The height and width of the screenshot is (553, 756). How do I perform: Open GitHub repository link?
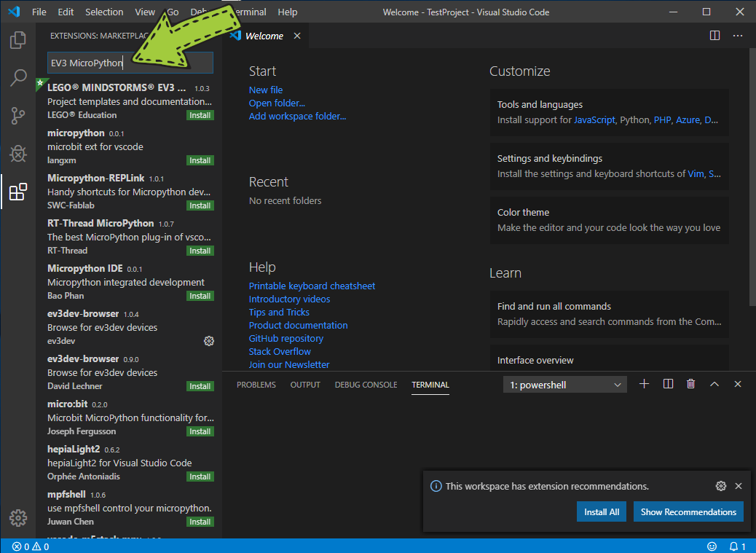tap(286, 339)
